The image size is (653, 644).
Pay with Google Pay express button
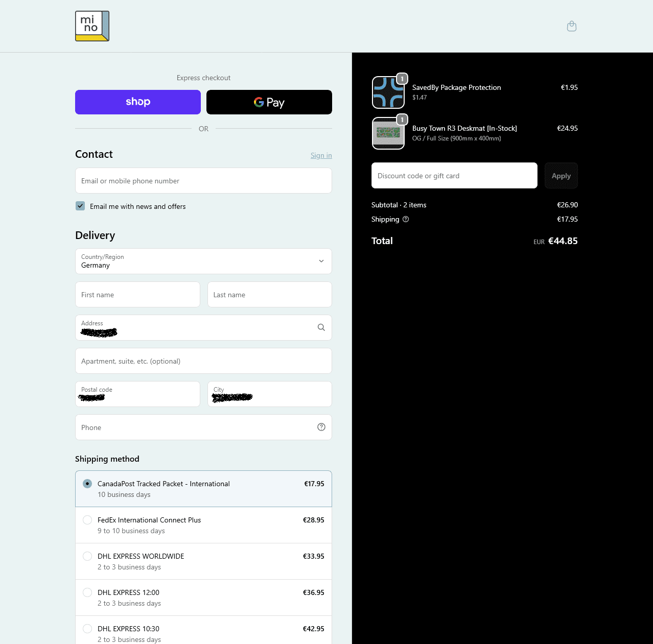tap(269, 102)
